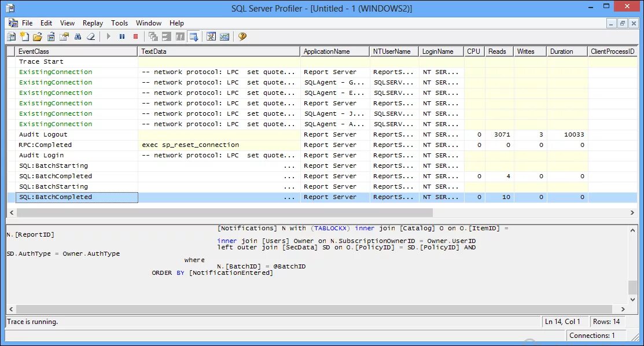The width and height of the screenshot is (644, 346).
Task: Toggle the Auto Scroll Window icon
Action: coord(193,36)
